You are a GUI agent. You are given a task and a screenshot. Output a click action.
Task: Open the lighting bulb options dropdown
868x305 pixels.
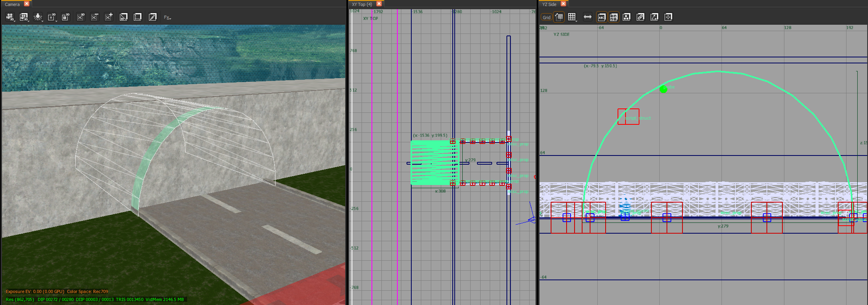[38, 17]
